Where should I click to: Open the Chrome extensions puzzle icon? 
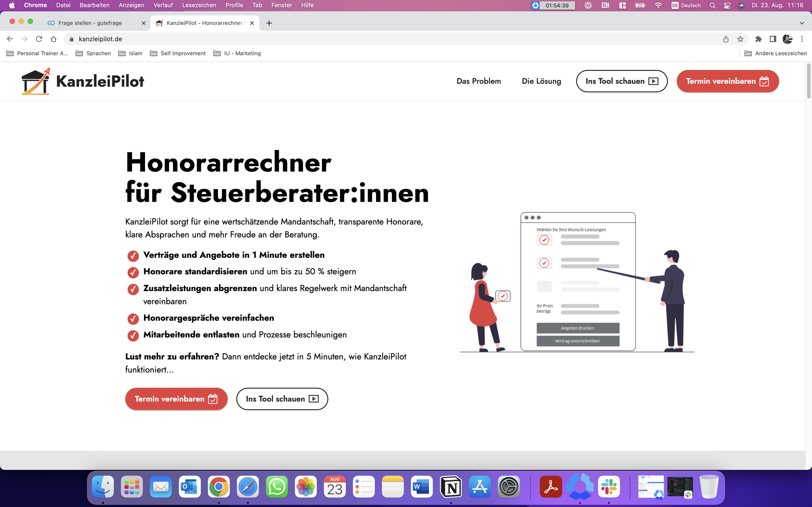pyautogui.click(x=759, y=39)
